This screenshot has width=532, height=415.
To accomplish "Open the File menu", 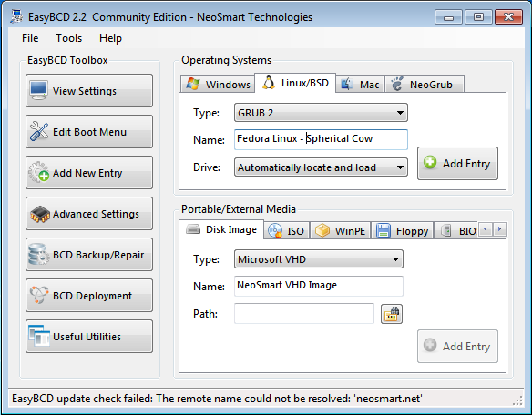I will (30, 38).
